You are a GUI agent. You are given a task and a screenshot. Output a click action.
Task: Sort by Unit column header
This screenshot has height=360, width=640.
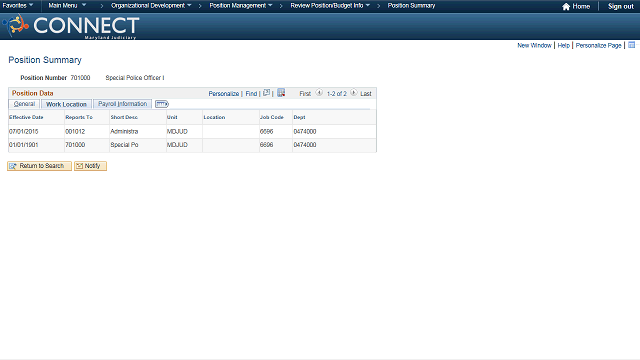click(172, 117)
